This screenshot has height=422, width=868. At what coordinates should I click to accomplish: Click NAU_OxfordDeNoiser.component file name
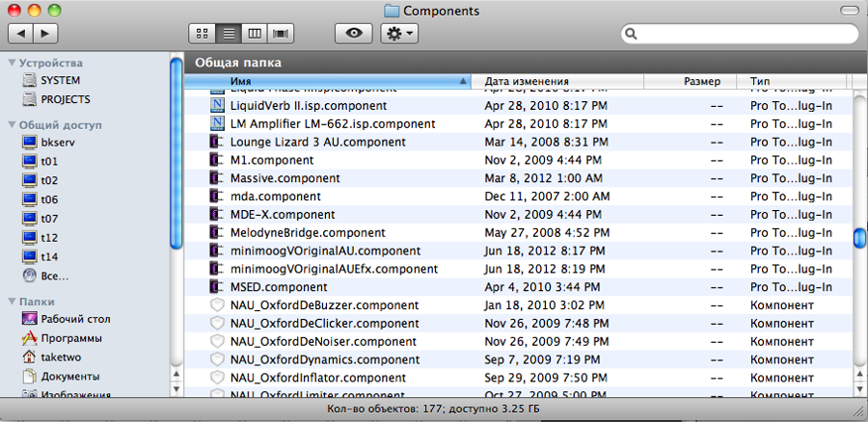tap(323, 342)
